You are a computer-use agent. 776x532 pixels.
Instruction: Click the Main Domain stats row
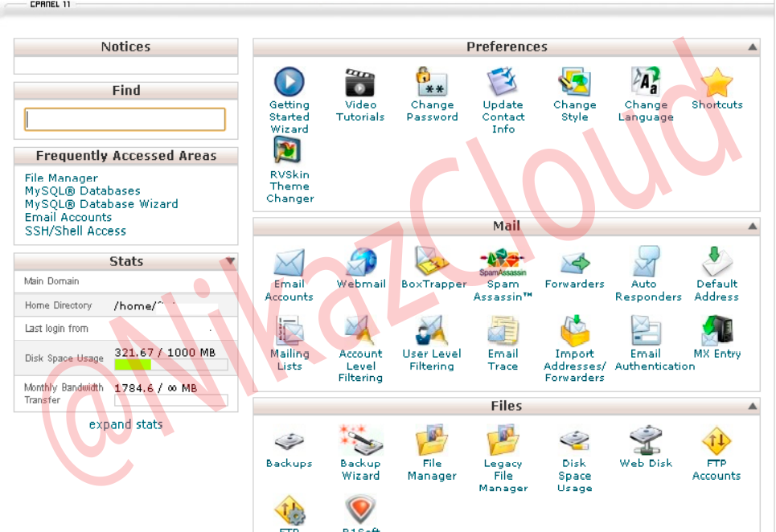coord(125,281)
